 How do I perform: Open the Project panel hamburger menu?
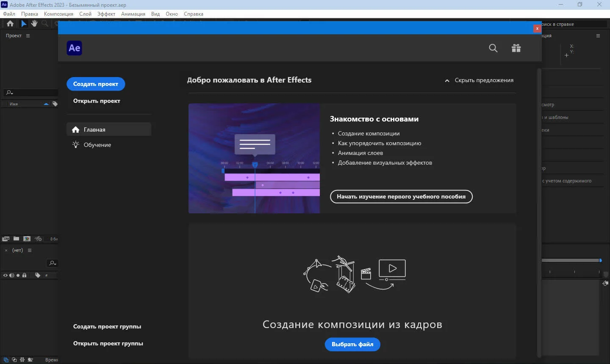[28, 36]
